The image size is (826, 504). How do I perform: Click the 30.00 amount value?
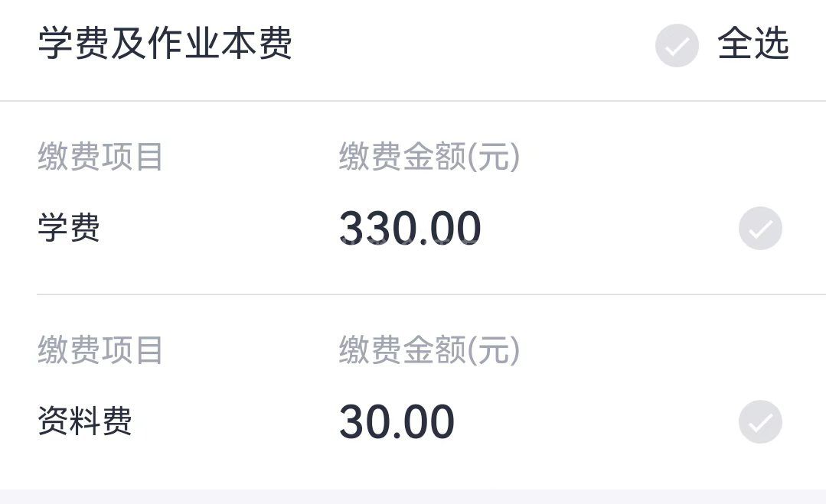click(397, 421)
